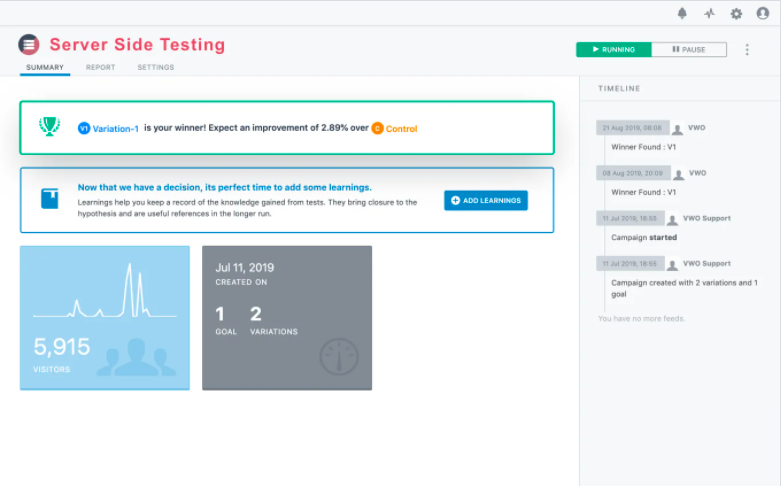Open the Settings tab
This screenshot has height=486, width=784.
(156, 67)
